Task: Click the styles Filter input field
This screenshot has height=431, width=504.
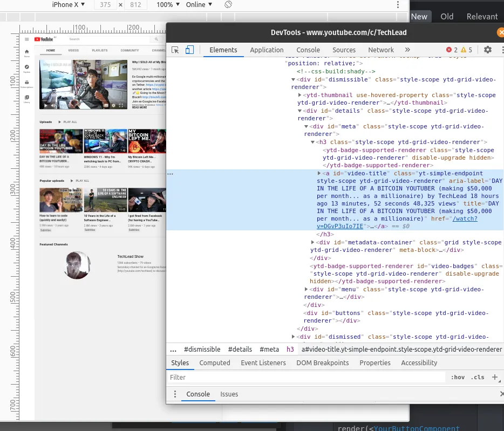Action: click(306, 377)
